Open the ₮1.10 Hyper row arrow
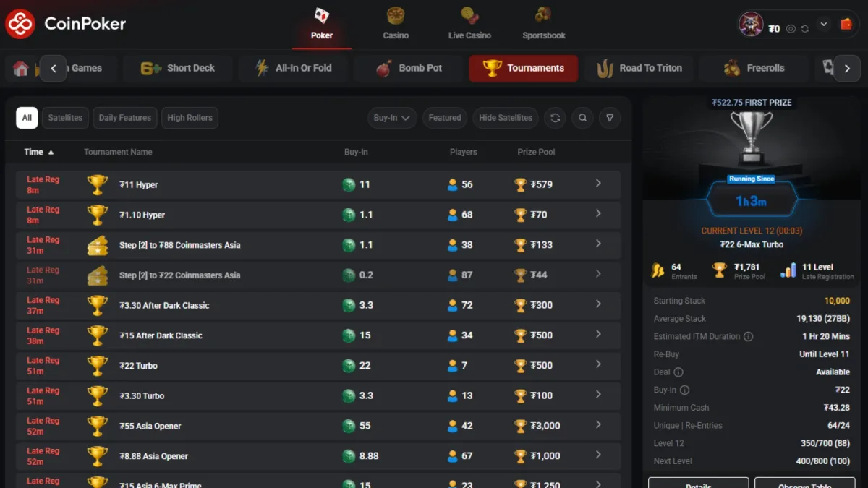 point(598,214)
